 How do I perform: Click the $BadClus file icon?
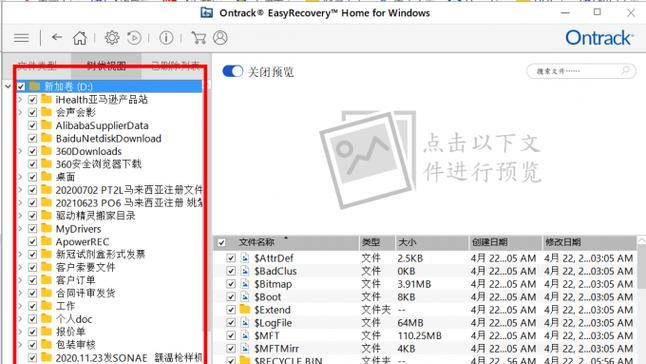pos(245,271)
